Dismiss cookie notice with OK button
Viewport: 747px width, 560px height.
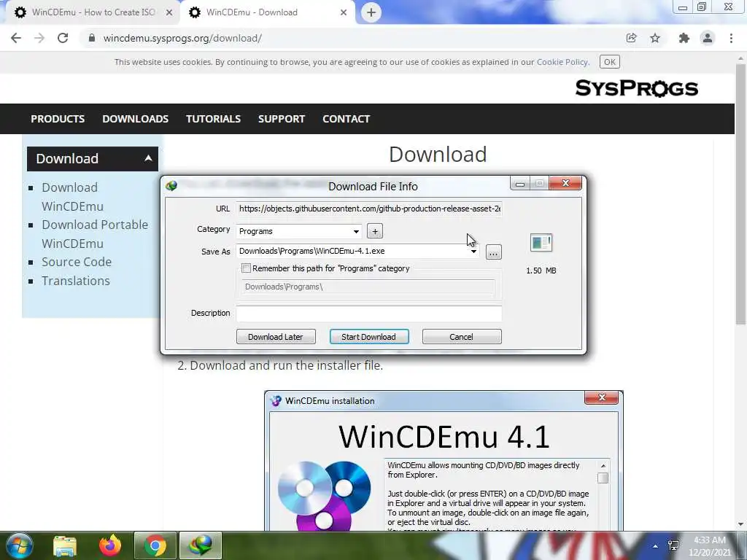[610, 62]
